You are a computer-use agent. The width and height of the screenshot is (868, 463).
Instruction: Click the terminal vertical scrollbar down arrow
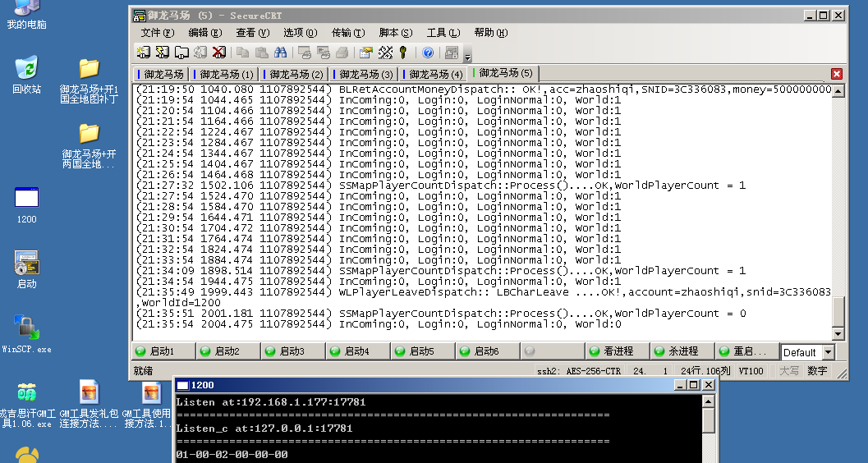[x=838, y=334]
